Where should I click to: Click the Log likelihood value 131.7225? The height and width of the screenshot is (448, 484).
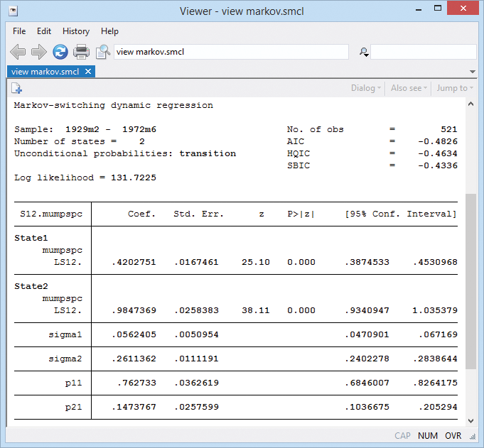(134, 177)
